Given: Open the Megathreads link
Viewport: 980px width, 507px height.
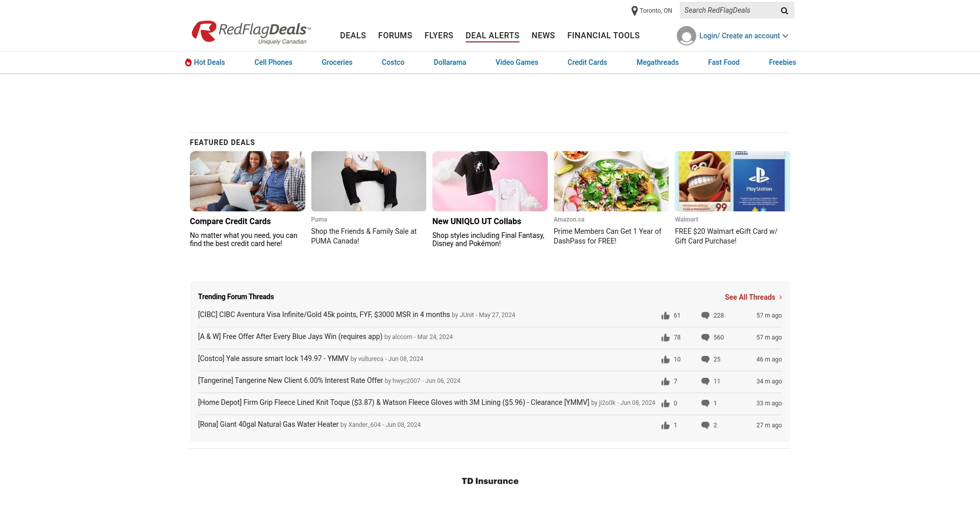Looking at the screenshot, I should (657, 62).
